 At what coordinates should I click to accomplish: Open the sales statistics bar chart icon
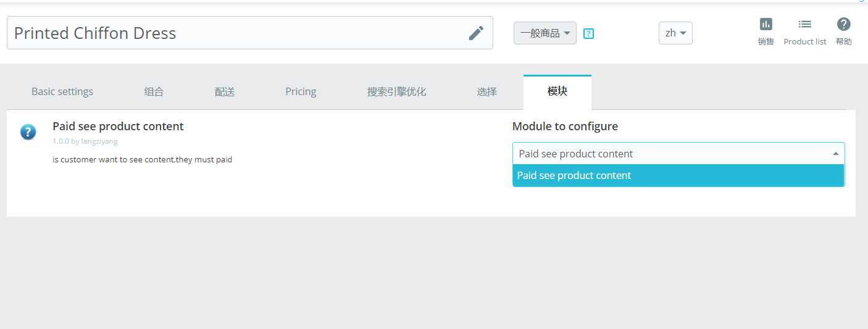tap(766, 24)
